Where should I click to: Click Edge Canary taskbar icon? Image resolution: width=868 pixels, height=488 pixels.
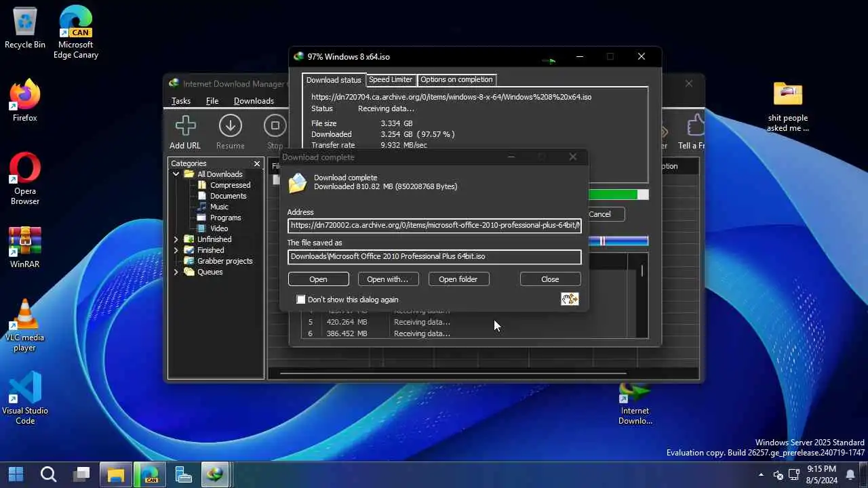click(x=150, y=474)
